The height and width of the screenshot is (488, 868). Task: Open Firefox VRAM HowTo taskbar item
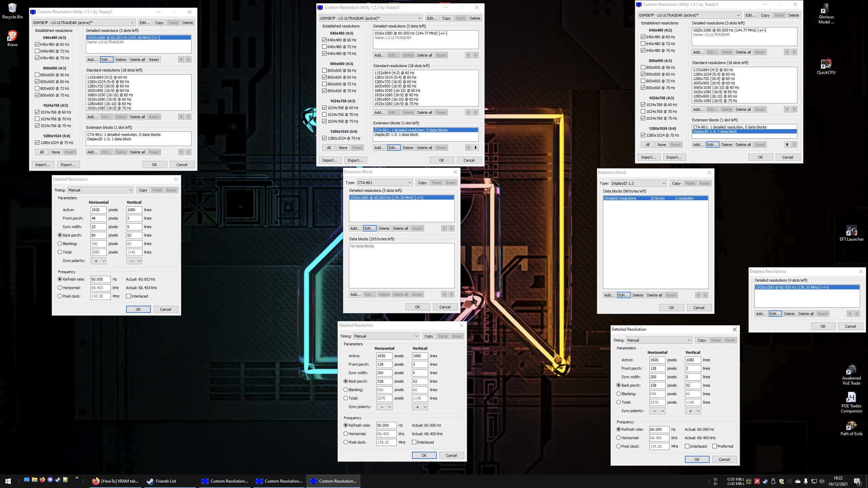pyautogui.click(x=115, y=481)
